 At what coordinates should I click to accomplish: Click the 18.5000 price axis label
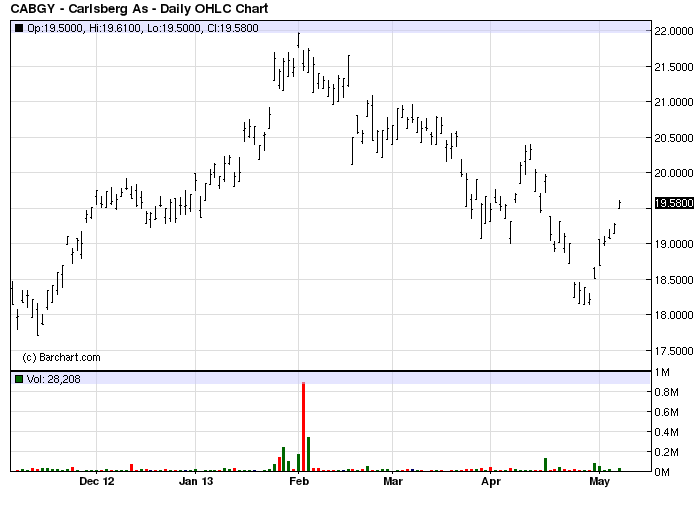pos(674,280)
